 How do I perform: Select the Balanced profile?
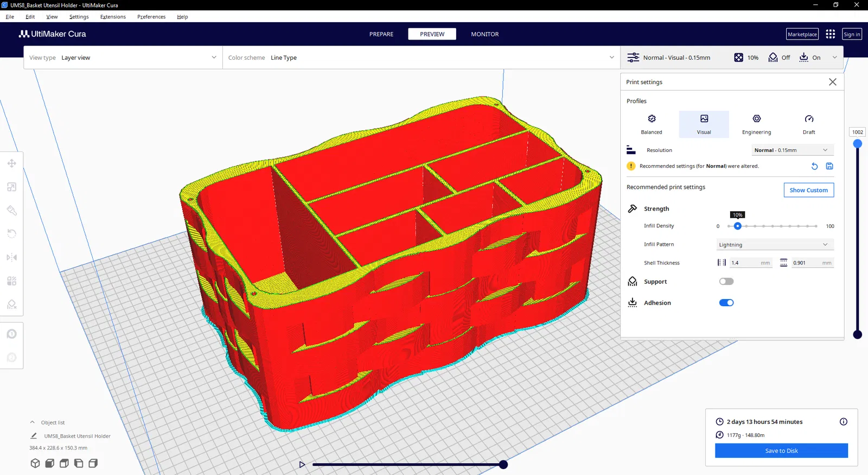[x=652, y=124]
